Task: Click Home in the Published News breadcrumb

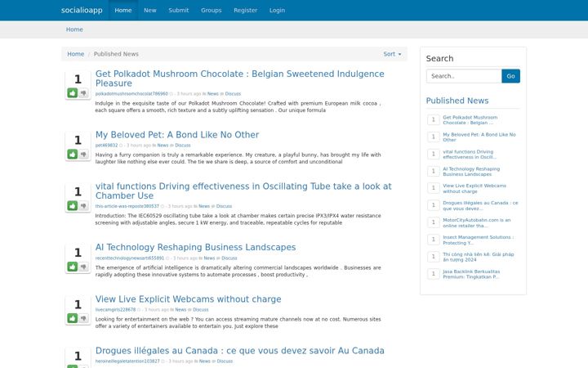Action: click(x=76, y=54)
